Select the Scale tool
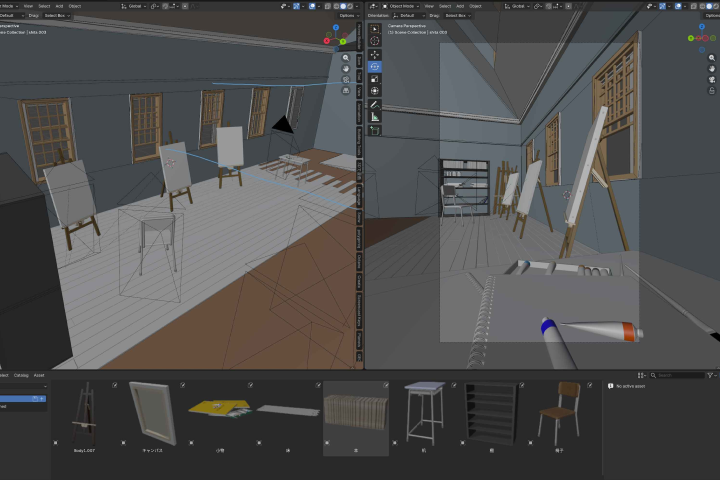 (375, 79)
